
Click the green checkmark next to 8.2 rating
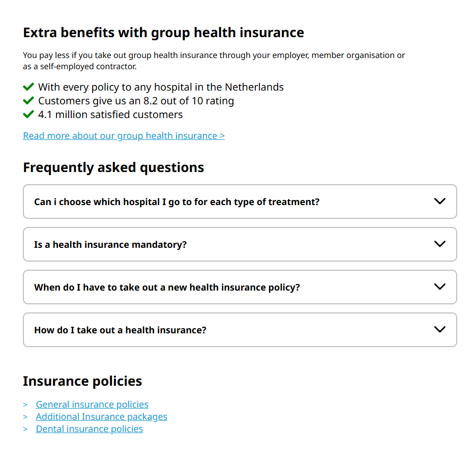(x=28, y=101)
